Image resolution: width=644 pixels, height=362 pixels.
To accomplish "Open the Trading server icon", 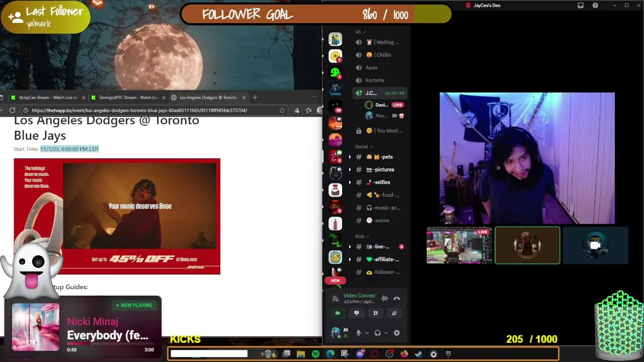I will click(335, 89).
